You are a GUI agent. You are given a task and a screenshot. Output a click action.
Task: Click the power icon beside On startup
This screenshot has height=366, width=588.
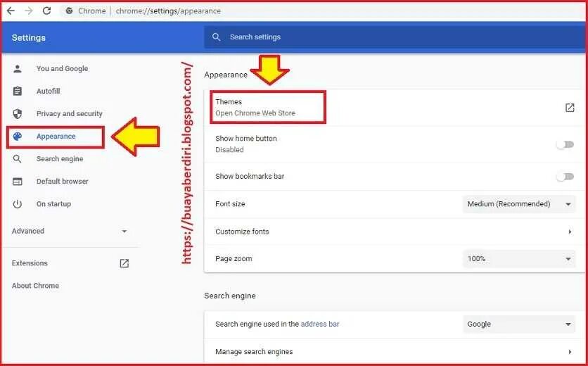pos(18,204)
